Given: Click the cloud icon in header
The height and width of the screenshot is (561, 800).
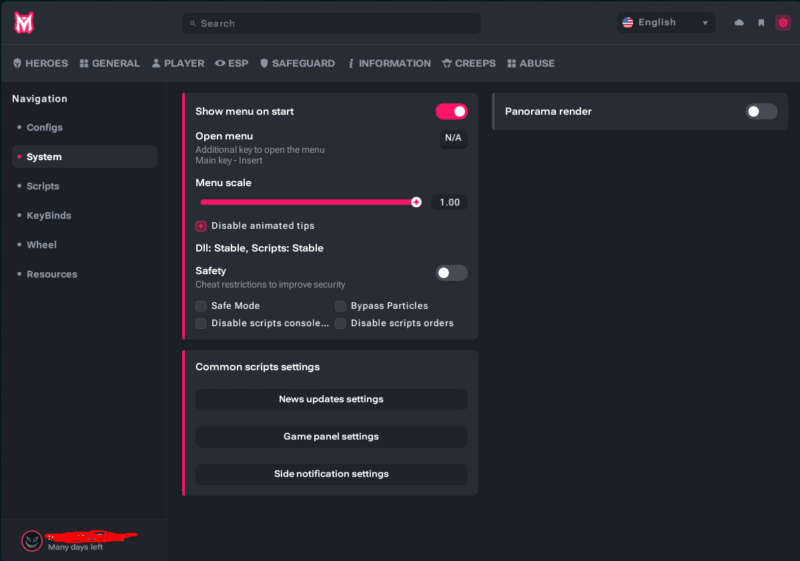Looking at the screenshot, I should coord(739,22).
